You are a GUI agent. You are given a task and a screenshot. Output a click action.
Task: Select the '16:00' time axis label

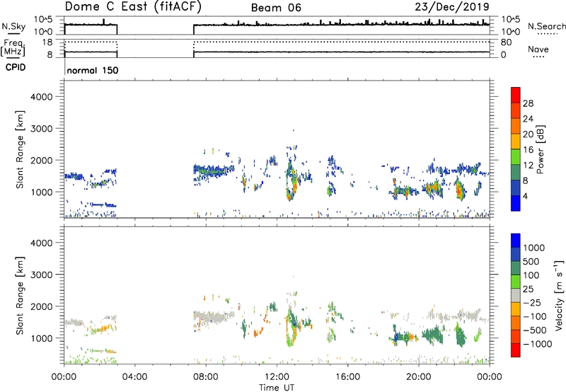pos(347,377)
